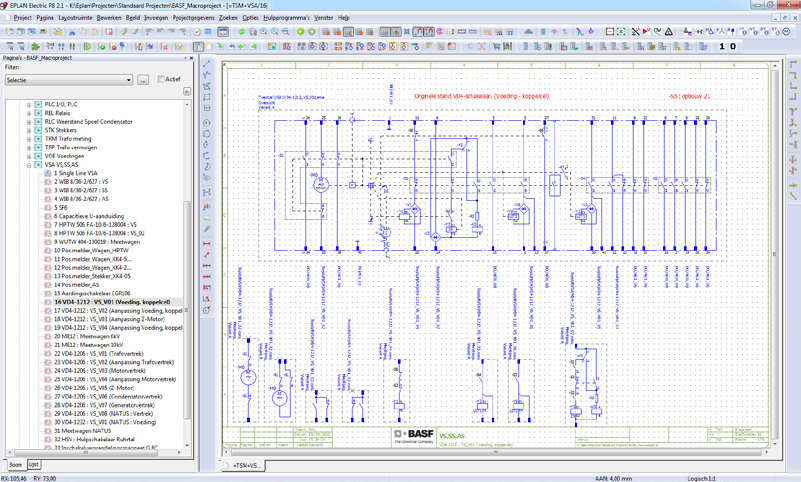Switch to the Lijst tab
The height and width of the screenshot is (482, 801).
tap(34, 465)
